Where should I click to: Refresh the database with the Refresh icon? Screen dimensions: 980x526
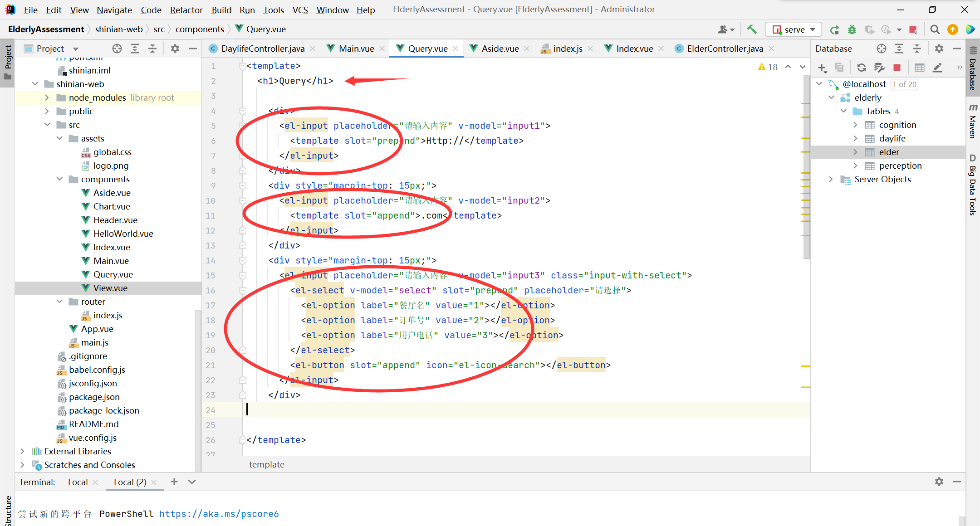click(861, 68)
